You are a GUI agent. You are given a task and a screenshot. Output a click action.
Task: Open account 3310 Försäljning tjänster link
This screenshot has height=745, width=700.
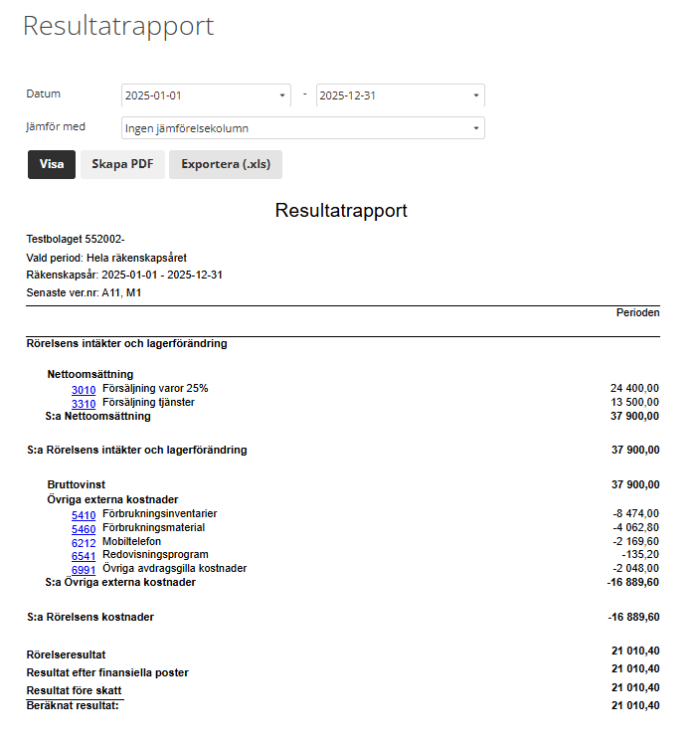coord(84,404)
